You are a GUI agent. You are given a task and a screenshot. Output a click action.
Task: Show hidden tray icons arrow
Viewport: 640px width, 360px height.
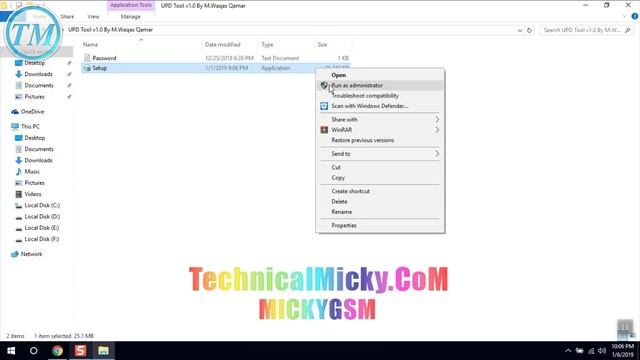pyautogui.click(x=568, y=351)
